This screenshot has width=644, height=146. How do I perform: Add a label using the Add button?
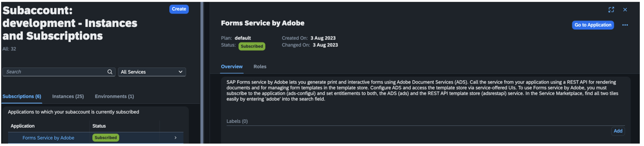pyautogui.click(x=618, y=131)
